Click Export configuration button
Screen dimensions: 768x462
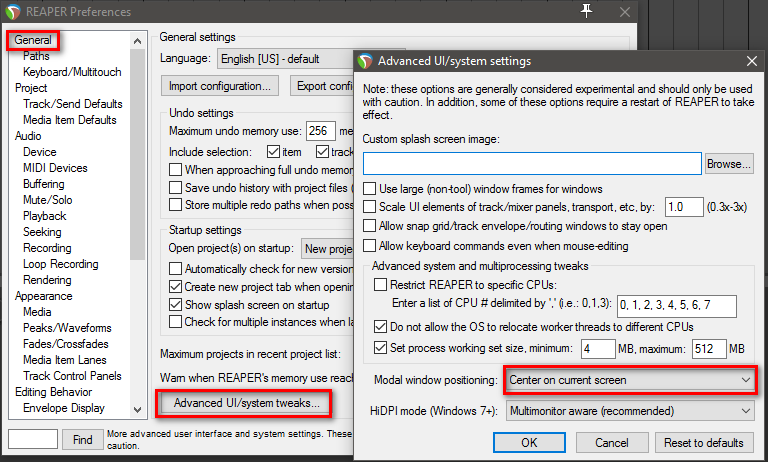[322, 86]
